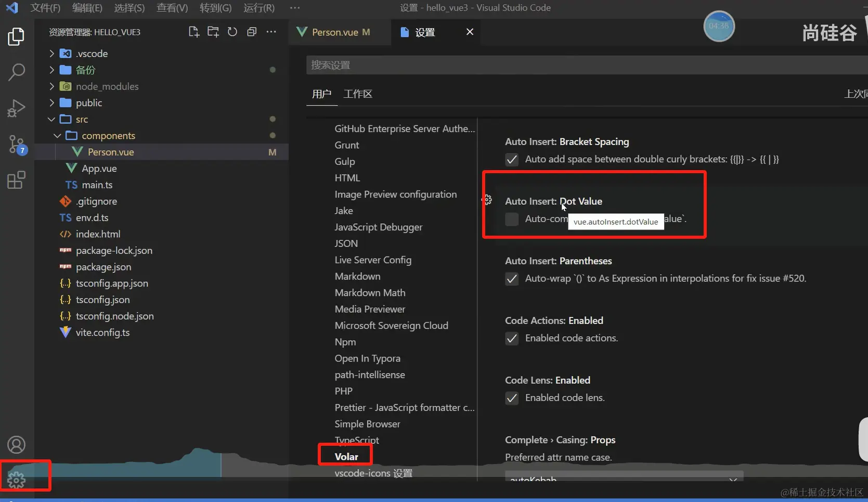The width and height of the screenshot is (868, 502).
Task: Open the Accounts menu icon
Action: tap(16, 445)
